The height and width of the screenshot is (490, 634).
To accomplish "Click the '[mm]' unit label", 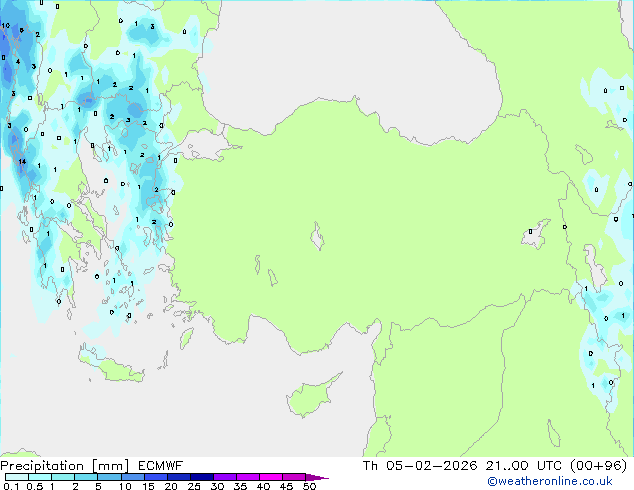I will coord(110,466).
